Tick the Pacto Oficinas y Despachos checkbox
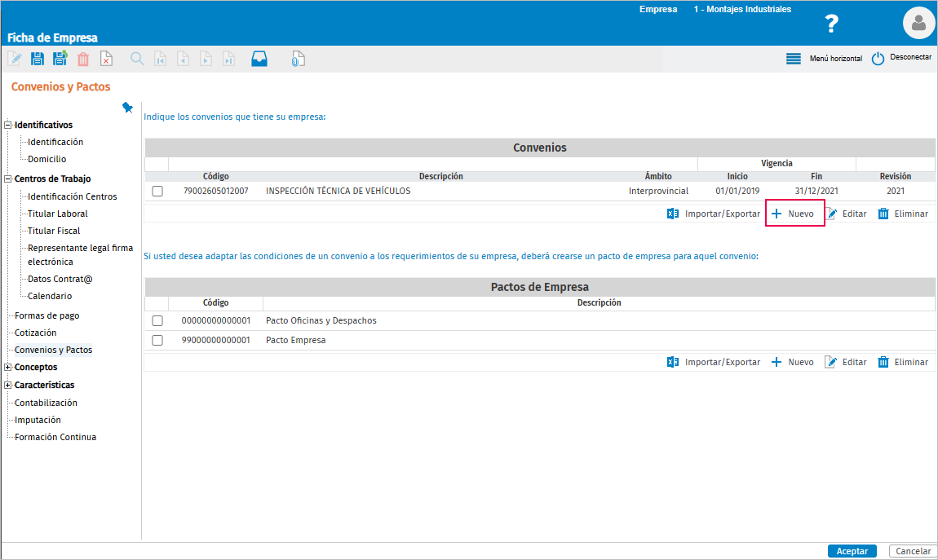 point(157,321)
